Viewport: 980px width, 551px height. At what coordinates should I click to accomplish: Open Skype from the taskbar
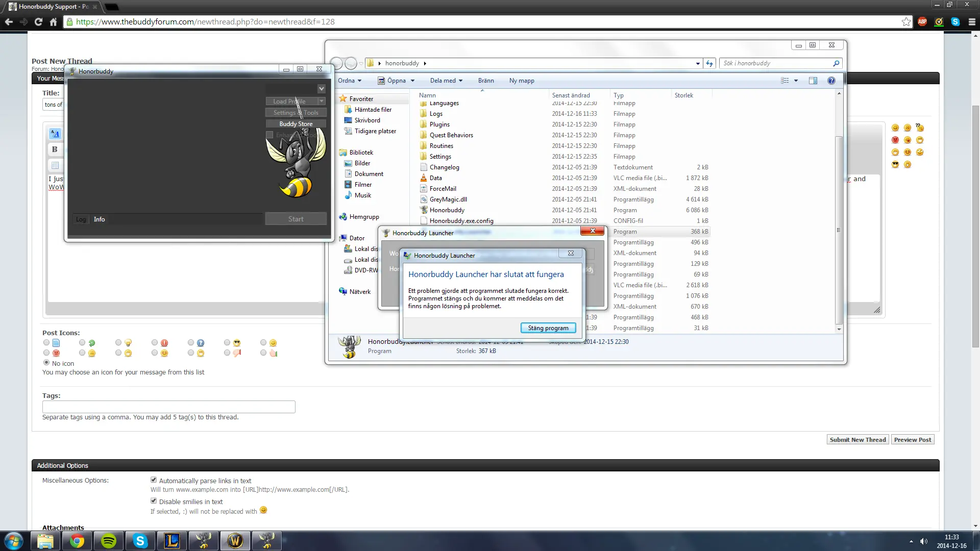click(x=140, y=541)
